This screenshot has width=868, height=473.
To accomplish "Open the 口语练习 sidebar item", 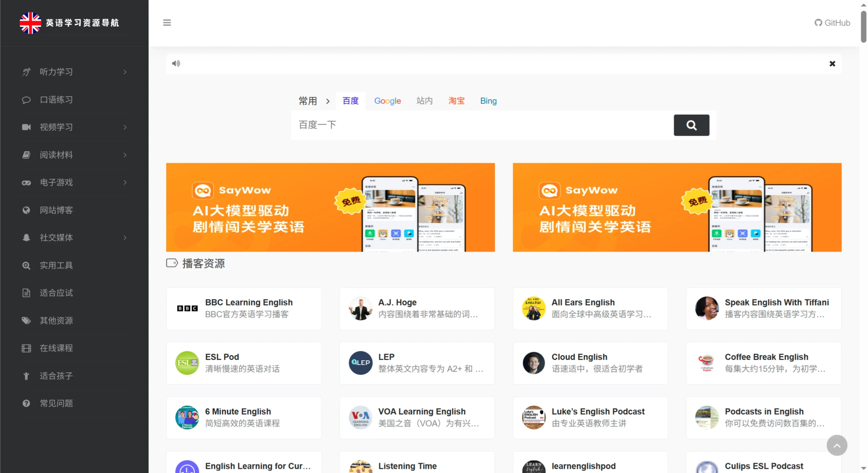I will click(x=74, y=100).
